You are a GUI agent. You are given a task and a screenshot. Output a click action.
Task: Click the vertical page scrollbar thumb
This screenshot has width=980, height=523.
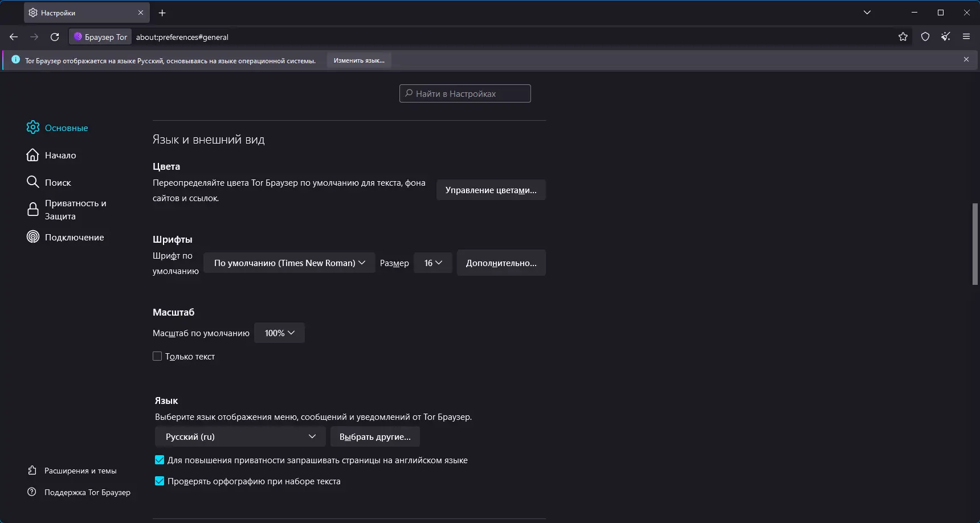pyautogui.click(x=975, y=244)
